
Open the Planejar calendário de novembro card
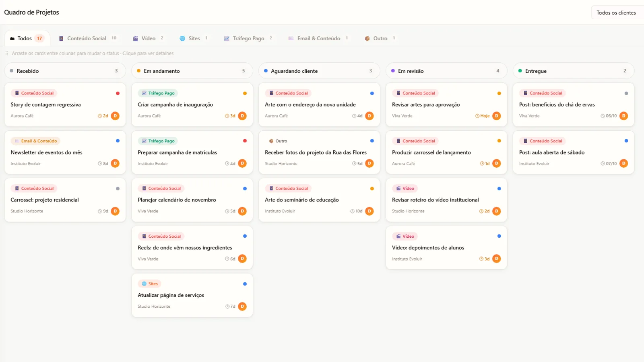click(x=192, y=200)
